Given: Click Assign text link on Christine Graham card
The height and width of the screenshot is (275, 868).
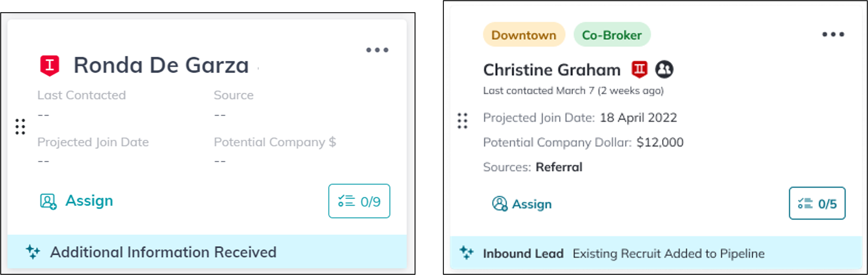Looking at the screenshot, I should (x=532, y=204).
